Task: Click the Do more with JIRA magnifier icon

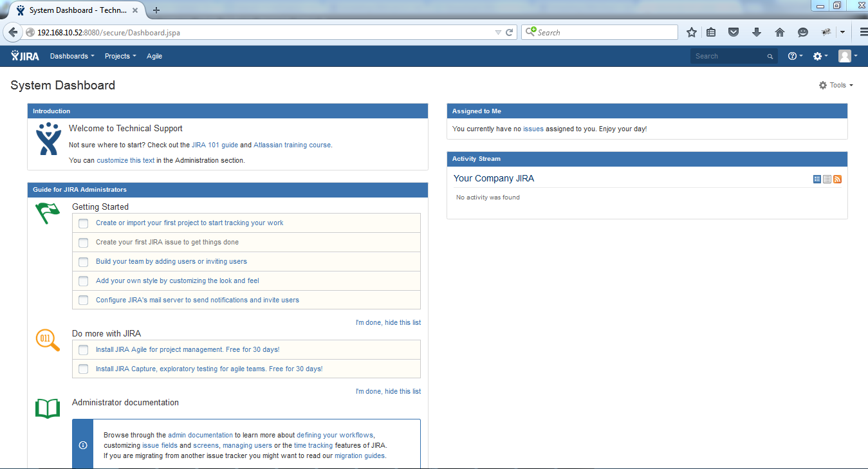Action: 48,340
